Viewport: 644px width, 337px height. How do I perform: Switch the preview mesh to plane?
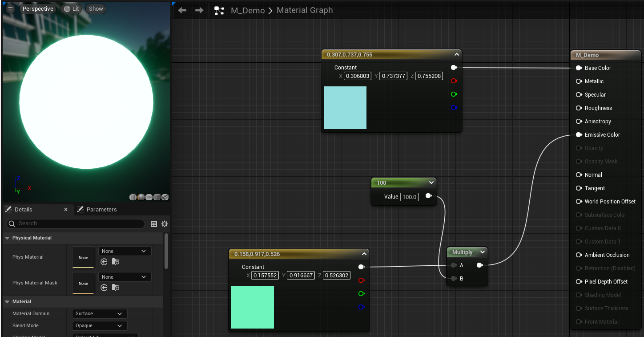[149, 197]
